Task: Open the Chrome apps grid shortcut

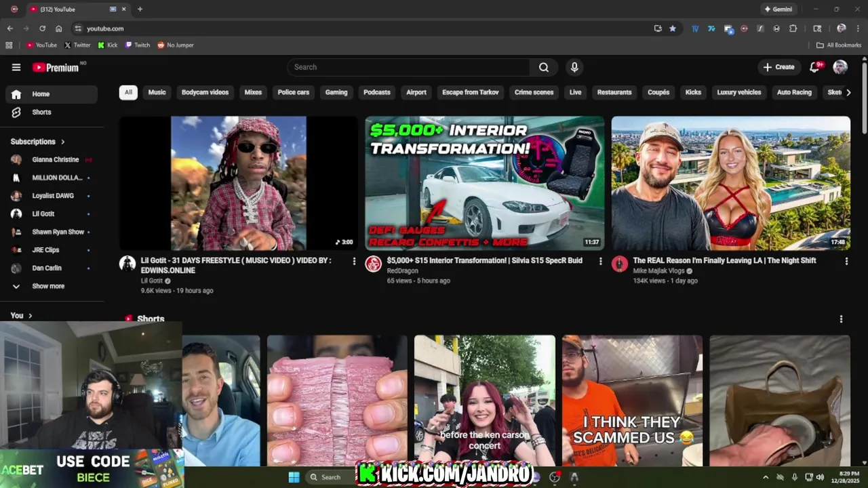Action: (9, 45)
